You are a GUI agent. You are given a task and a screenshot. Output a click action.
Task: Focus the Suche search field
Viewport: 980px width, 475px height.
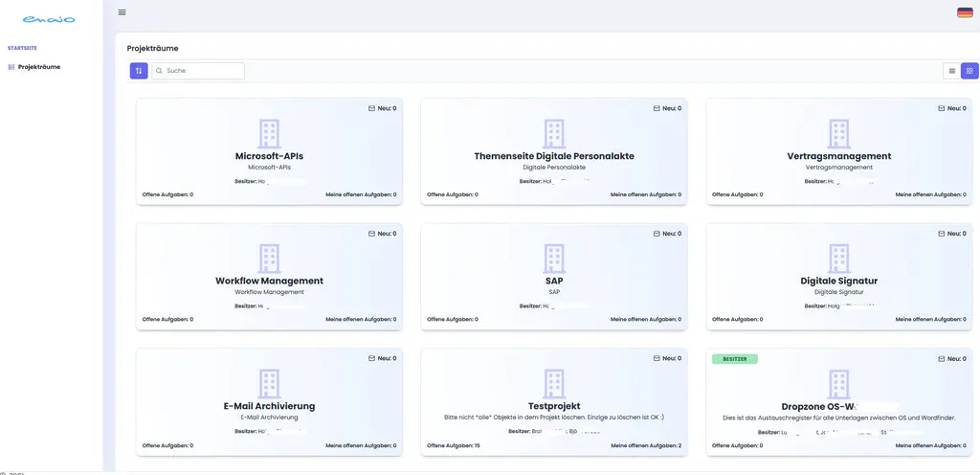click(198, 71)
